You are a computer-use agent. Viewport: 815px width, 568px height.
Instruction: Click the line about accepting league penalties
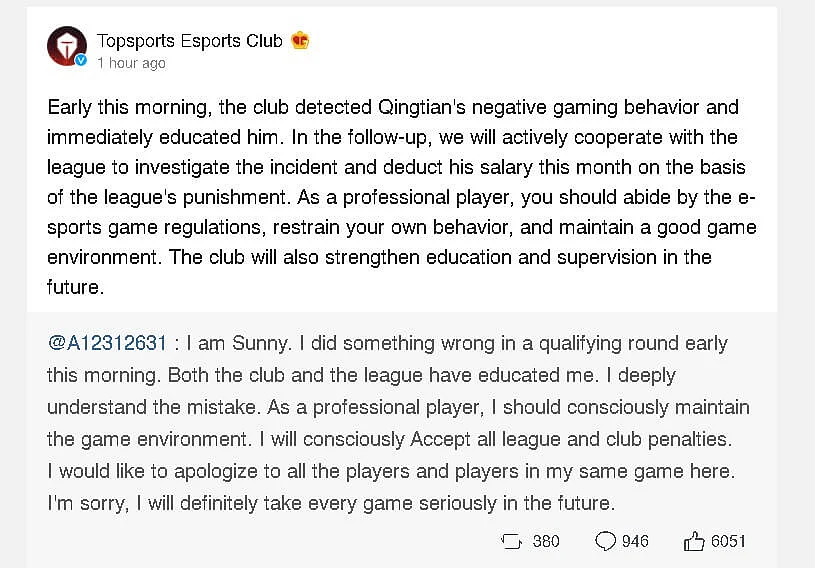[x=496, y=440]
